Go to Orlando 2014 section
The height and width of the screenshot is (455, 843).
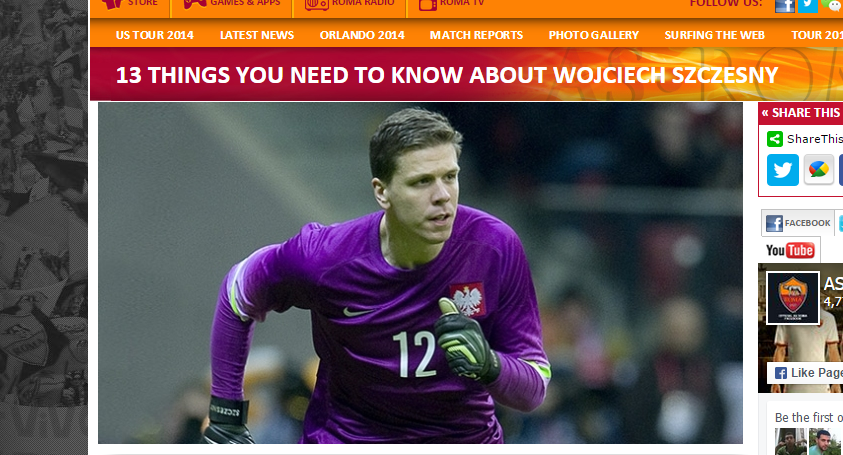point(362,35)
